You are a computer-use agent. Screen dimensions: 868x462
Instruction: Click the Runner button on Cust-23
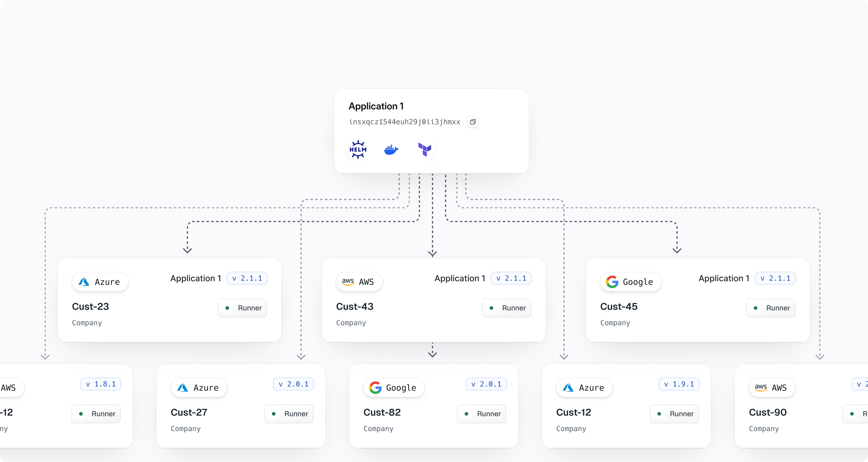242,308
